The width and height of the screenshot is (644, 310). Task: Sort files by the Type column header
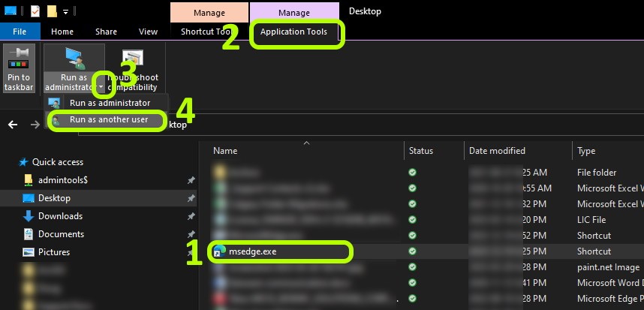tap(586, 151)
